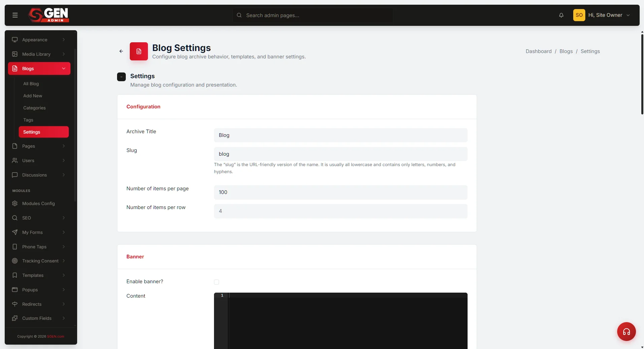Expand the Phone Taps chevron

click(x=64, y=247)
